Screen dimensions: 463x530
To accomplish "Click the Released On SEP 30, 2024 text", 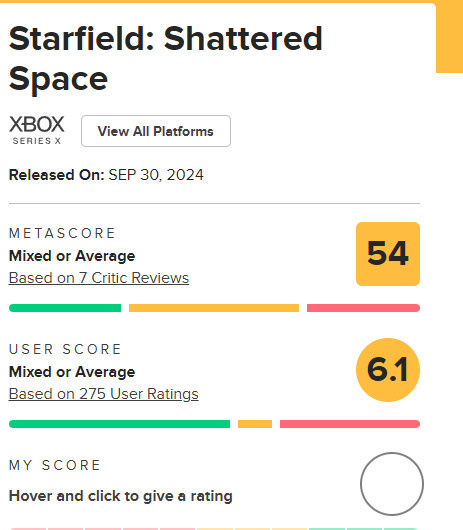I will [106, 175].
